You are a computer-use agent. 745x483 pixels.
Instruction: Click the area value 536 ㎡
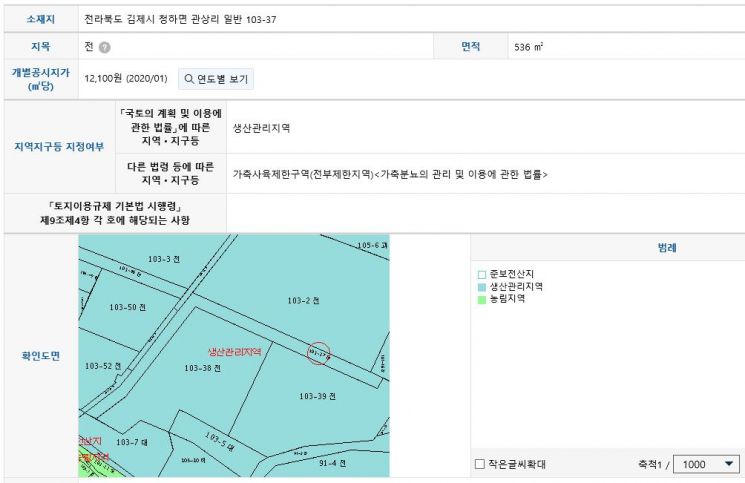[528, 47]
